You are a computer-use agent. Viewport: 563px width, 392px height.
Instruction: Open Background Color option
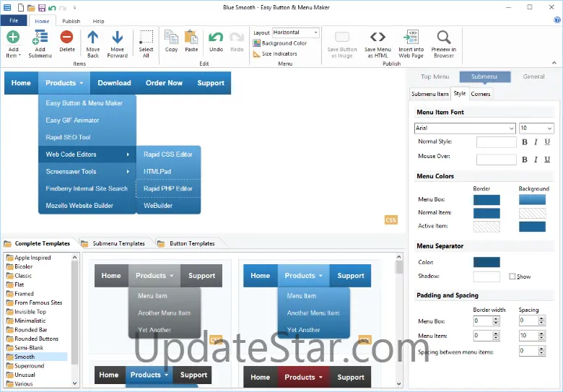[280, 43]
